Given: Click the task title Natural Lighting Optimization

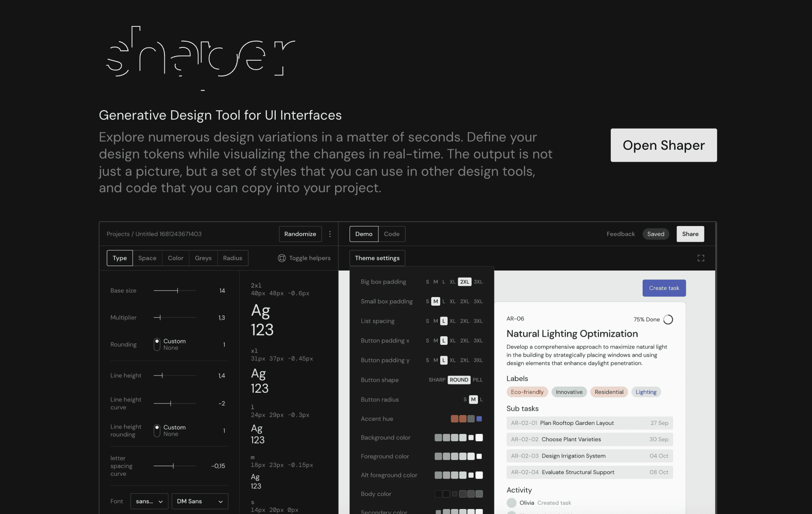Looking at the screenshot, I should [x=572, y=334].
